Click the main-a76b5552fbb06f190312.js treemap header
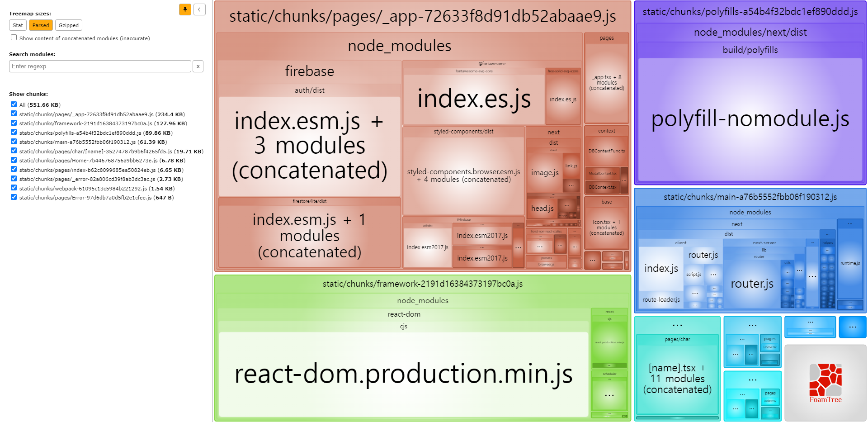The image size is (868, 422). 750,197
